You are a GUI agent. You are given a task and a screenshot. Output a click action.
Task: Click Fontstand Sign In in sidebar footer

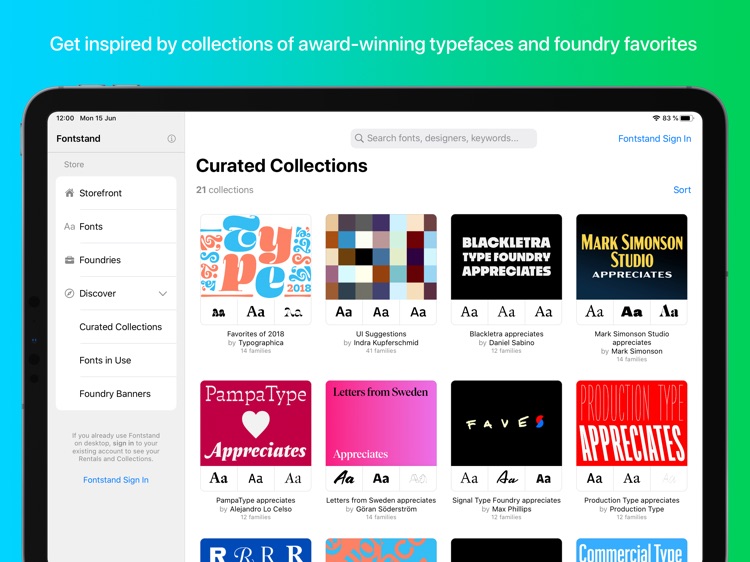coord(116,480)
